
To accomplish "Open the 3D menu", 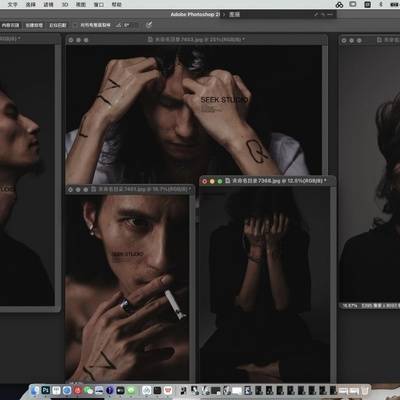I will (x=65, y=4).
